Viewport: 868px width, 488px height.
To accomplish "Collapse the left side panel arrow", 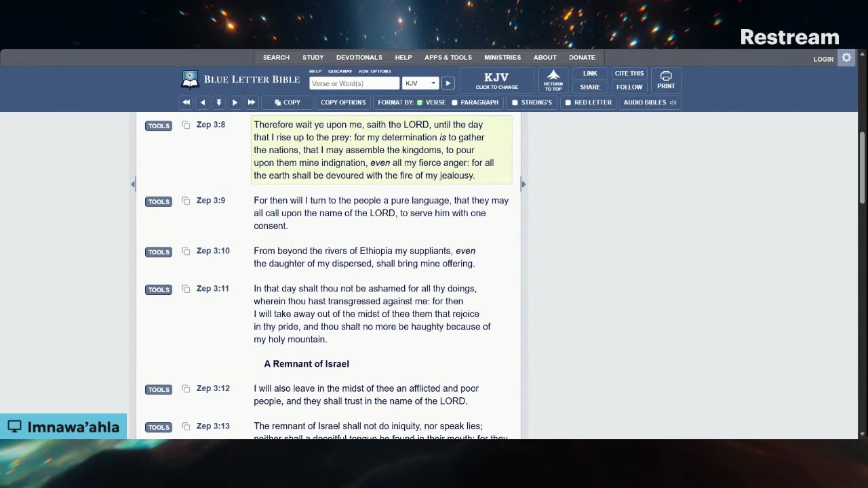I will [x=133, y=184].
